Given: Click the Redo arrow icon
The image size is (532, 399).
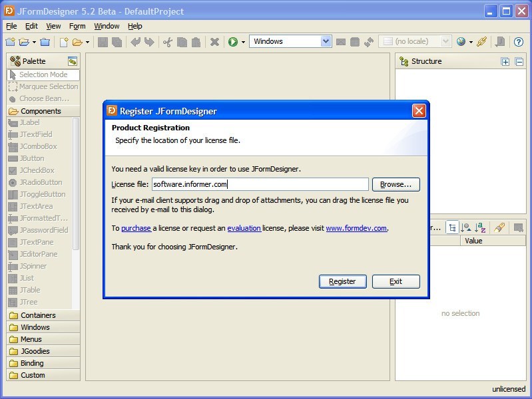Looking at the screenshot, I should pos(149,42).
